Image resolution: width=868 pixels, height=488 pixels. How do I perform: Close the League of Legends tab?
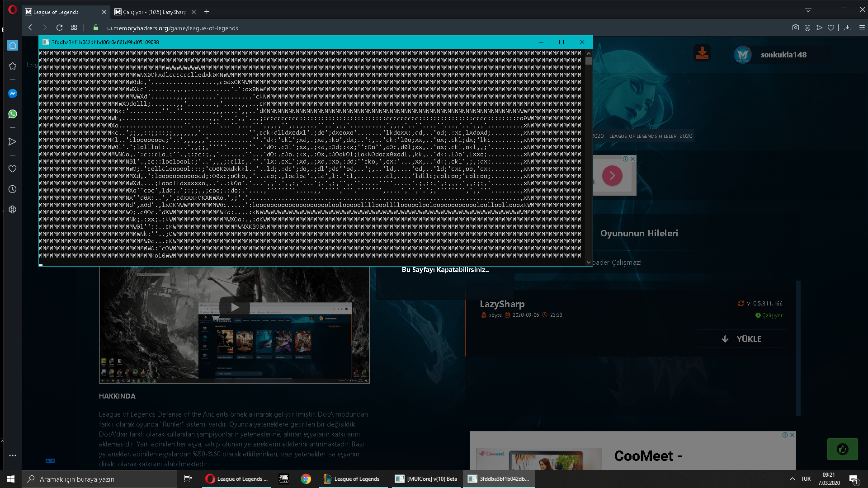click(x=104, y=12)
